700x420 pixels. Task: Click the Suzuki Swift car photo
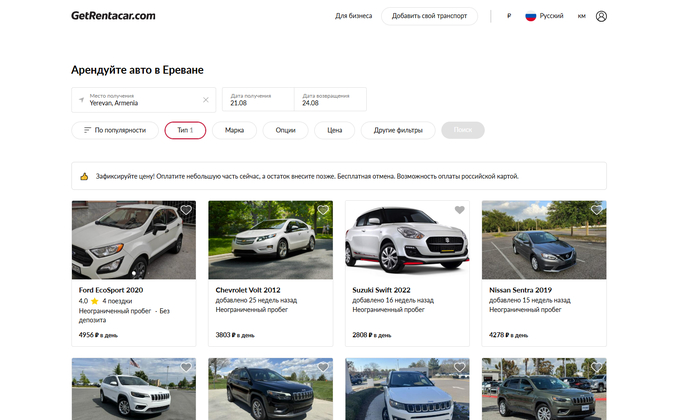[407, 240]
